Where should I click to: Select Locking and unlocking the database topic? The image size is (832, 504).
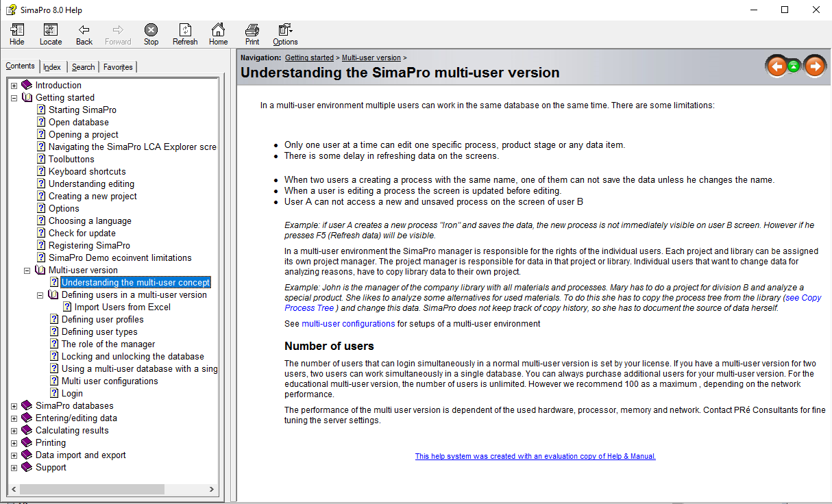tap(133, 357)
